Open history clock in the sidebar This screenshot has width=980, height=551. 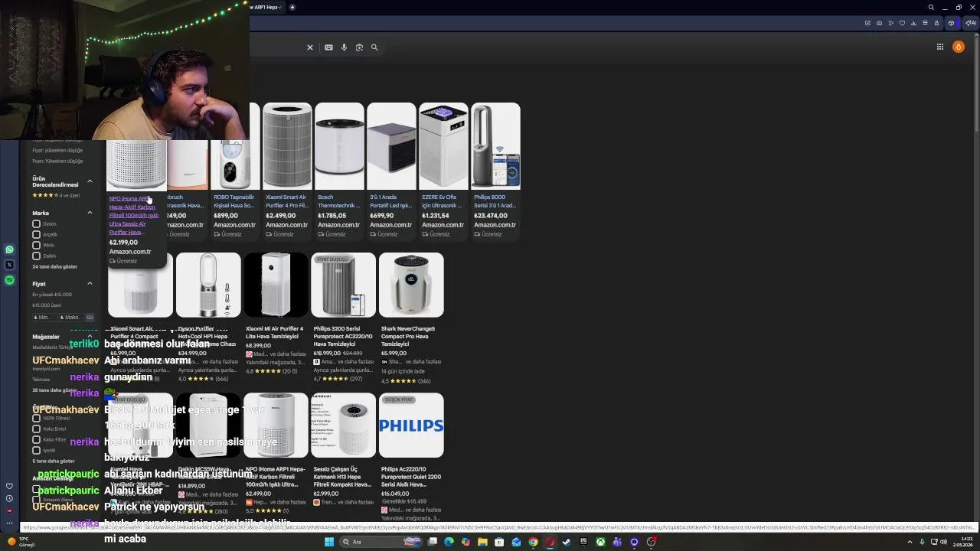click(x=9, y=498)
